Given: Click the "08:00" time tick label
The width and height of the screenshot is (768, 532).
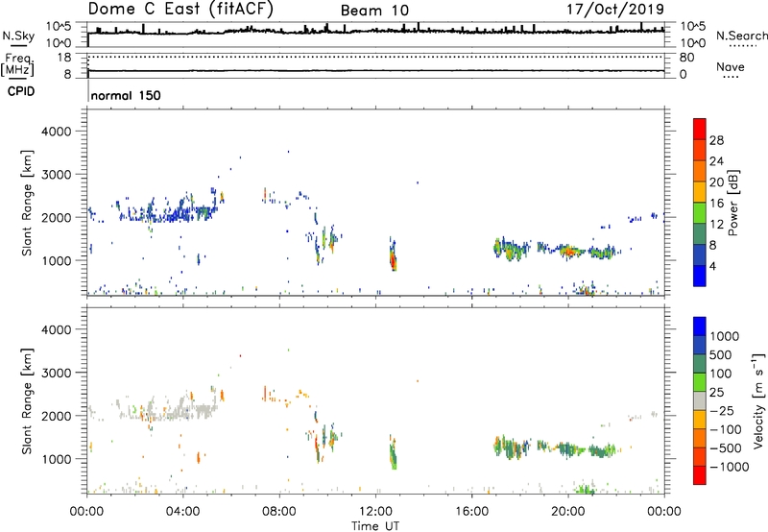Looking at the screenshot, I should point(279,512).
